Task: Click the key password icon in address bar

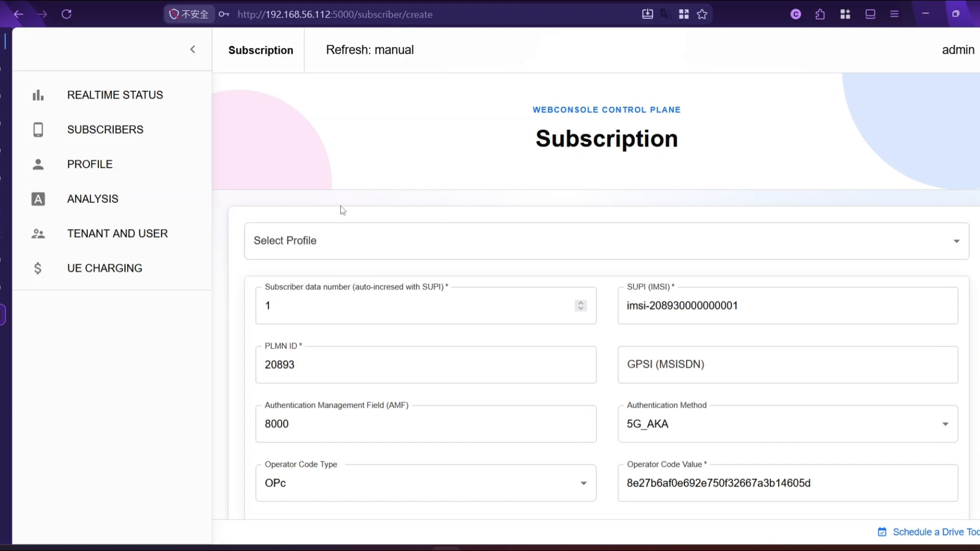Action: click(x=224, y=14)
